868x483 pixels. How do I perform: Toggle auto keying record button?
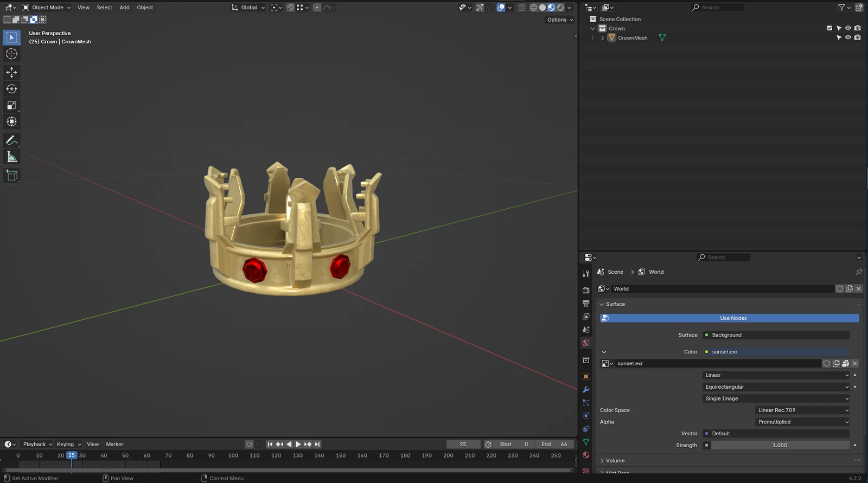[249, 444]
